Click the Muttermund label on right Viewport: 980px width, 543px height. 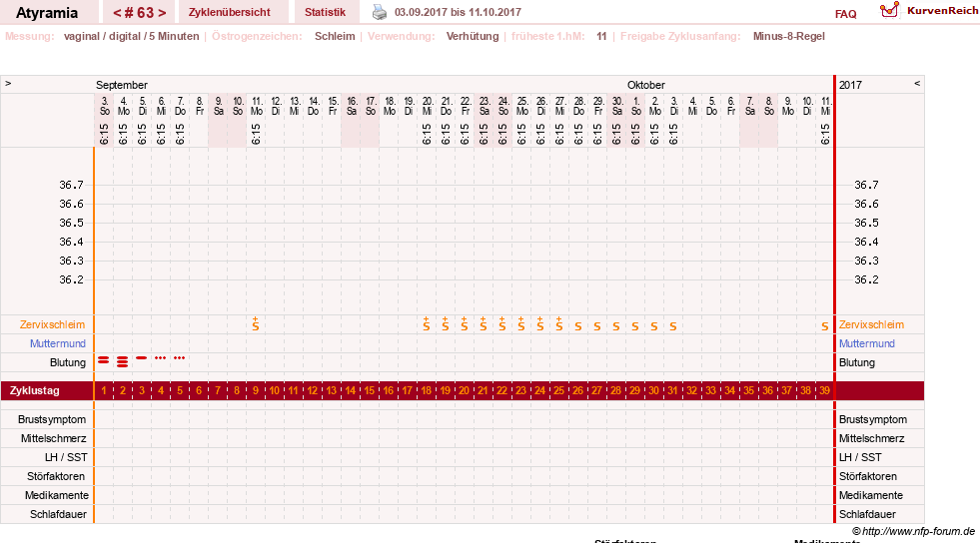point(867,343)
